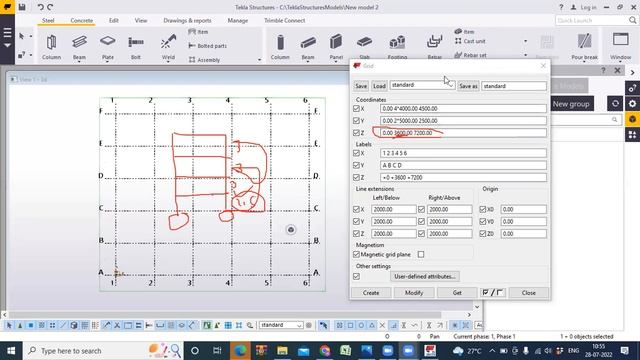Click the Modify button in Grid dialog

click(x=414, y=293)
